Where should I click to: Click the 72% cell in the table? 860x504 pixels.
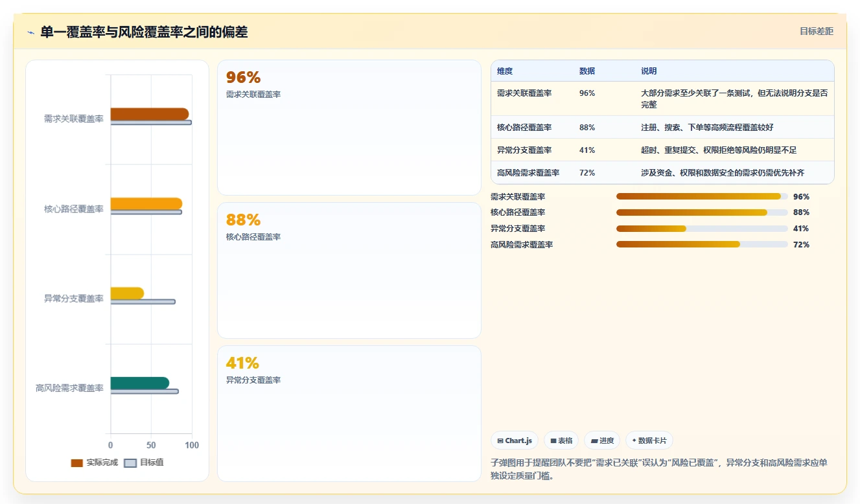tap(587, 173)
